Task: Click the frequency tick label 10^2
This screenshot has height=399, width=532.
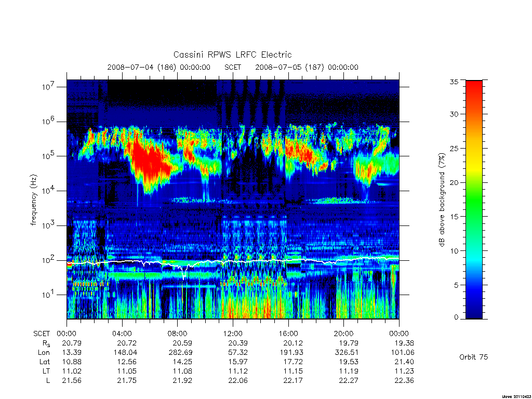Action: [48, 260]
